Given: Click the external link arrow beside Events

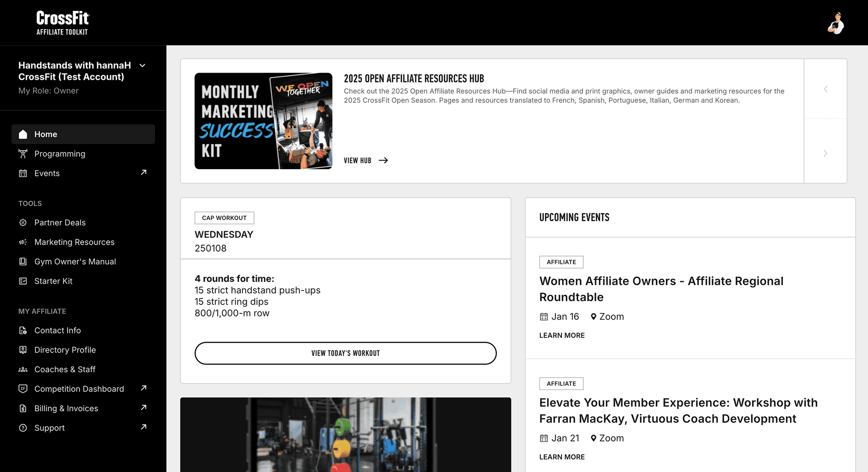Looking at the screenshot, I should (143, 172).
